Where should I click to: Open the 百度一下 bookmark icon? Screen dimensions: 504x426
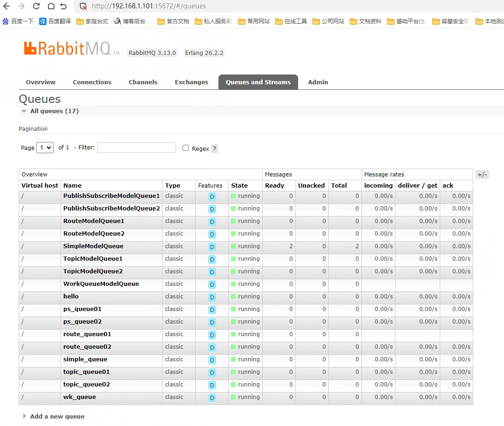click(5, 21)
